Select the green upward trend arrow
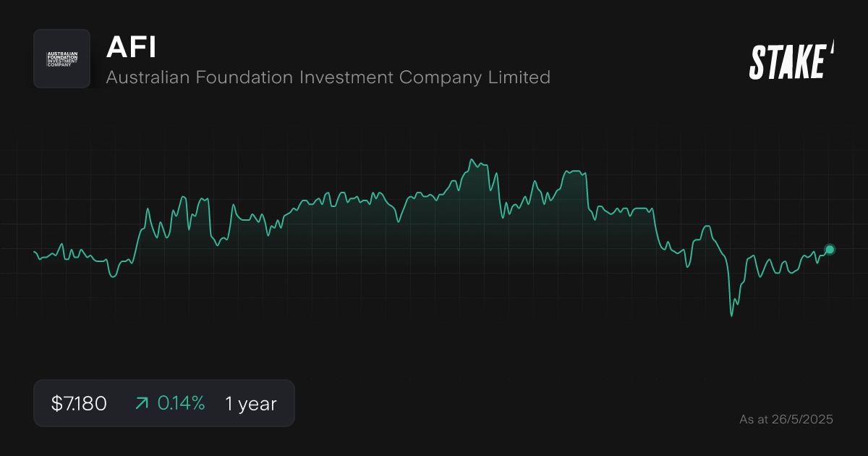868x456 pixels. click(142, 403)
